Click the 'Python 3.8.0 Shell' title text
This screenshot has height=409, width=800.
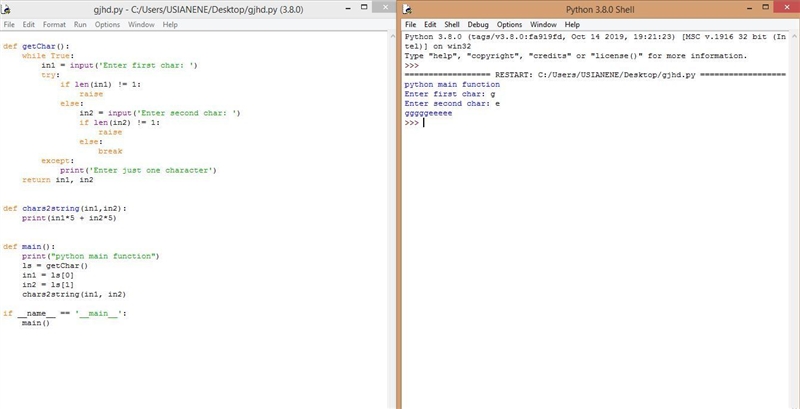[599, 9]
